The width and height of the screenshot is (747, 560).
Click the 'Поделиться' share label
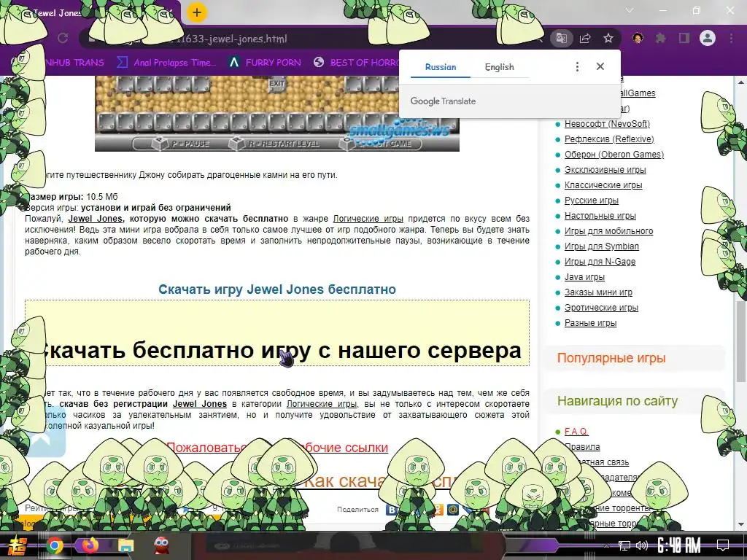(x=357, y=510)
